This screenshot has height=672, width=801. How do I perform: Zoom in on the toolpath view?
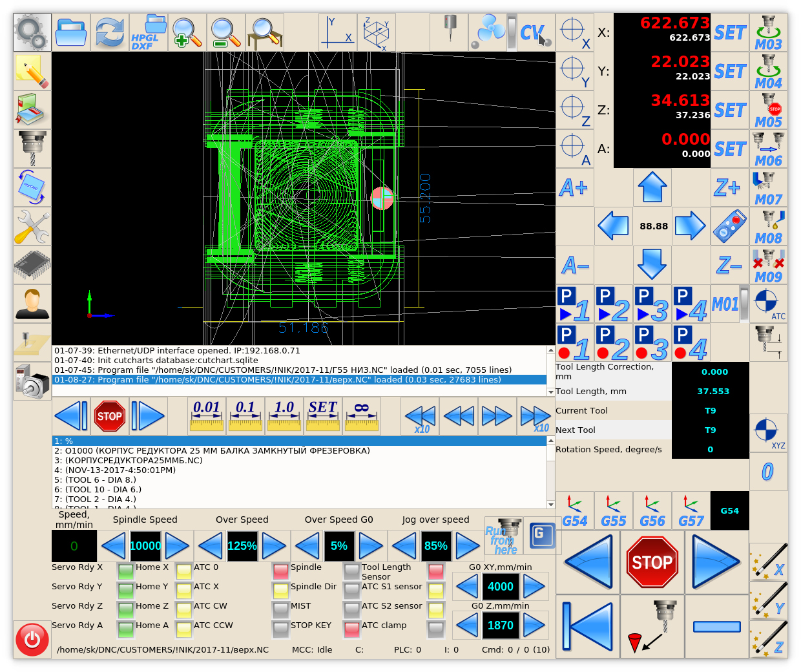pos(187,32)
